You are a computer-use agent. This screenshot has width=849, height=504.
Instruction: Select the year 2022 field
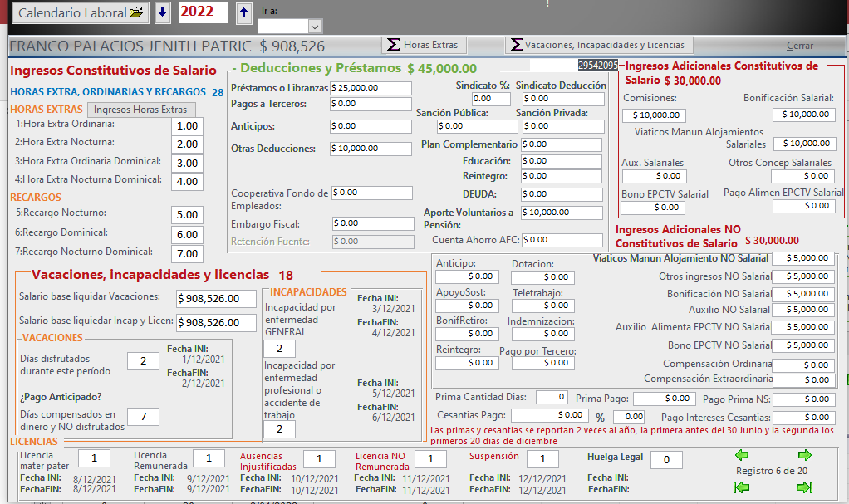pos(203,12)
